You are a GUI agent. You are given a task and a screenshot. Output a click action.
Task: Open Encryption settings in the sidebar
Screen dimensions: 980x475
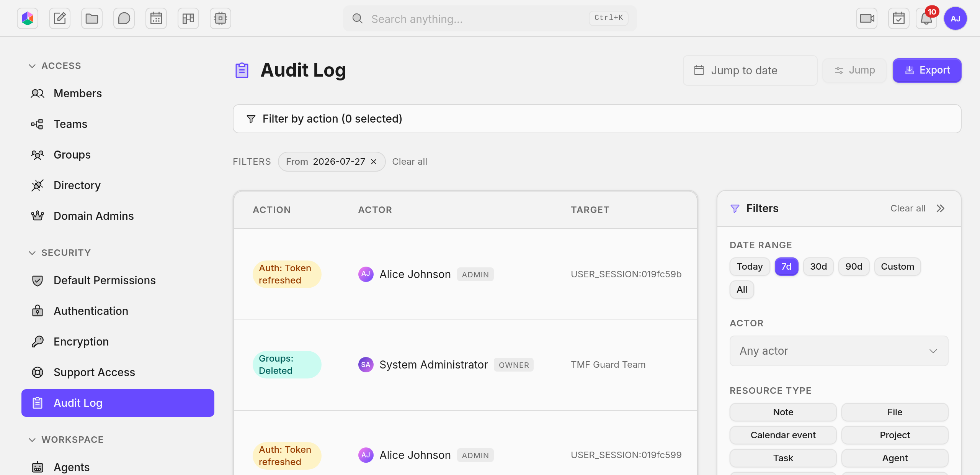(118, 342)
